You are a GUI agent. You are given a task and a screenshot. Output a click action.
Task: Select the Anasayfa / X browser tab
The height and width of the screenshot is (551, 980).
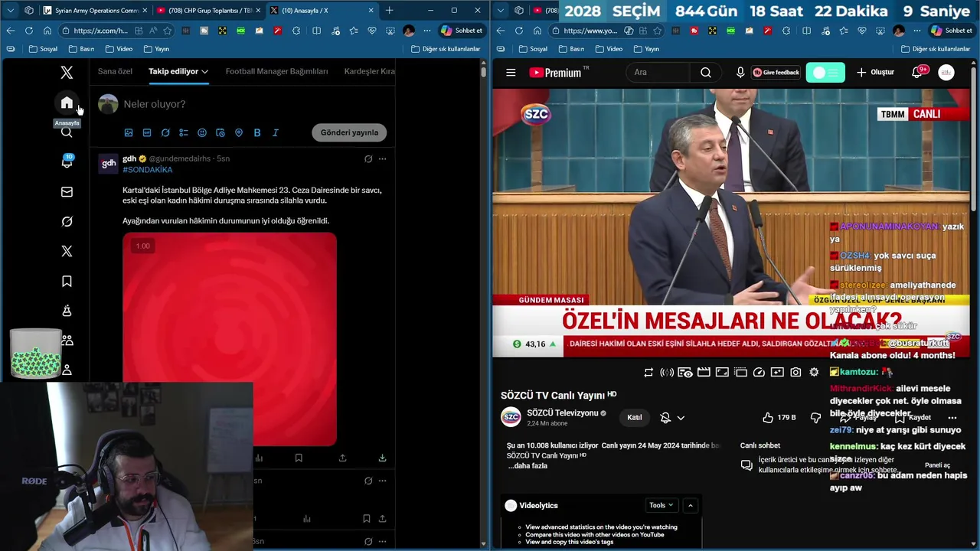pyautogui.click(x=322, y=10)
